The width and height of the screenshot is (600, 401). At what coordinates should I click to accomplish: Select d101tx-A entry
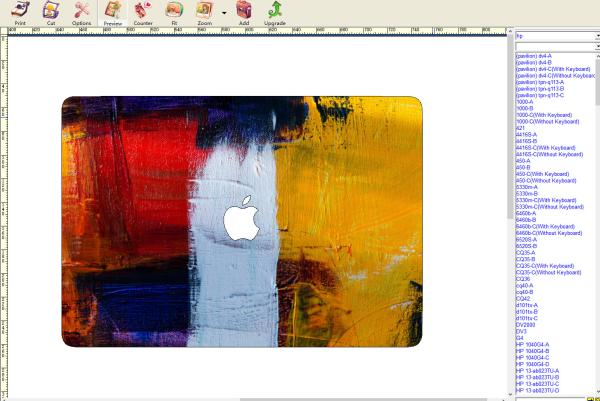click(527, 305)
